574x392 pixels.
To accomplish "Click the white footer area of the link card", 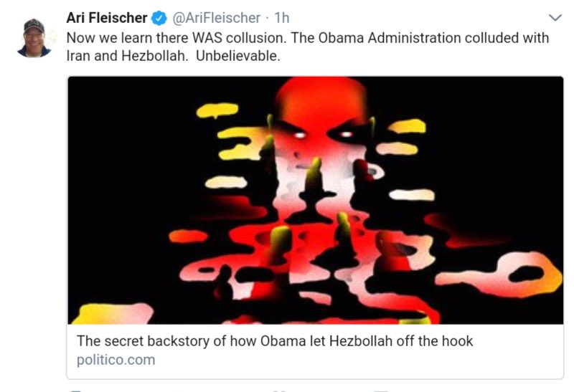I will coord(315,351).
